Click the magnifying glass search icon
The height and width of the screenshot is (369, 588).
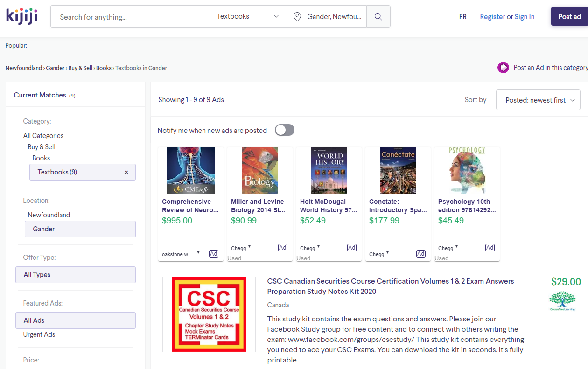(378, 17)
